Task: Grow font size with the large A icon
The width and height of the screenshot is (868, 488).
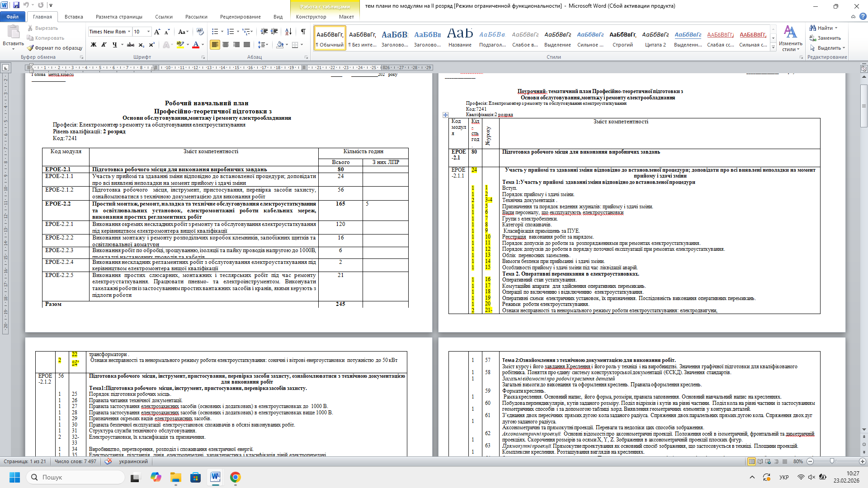Action: [x=157, y=32]
